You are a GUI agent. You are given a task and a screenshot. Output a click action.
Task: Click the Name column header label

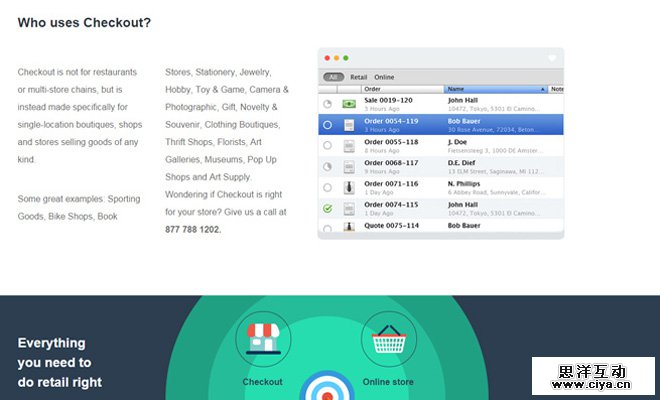(x=455, y=89)
